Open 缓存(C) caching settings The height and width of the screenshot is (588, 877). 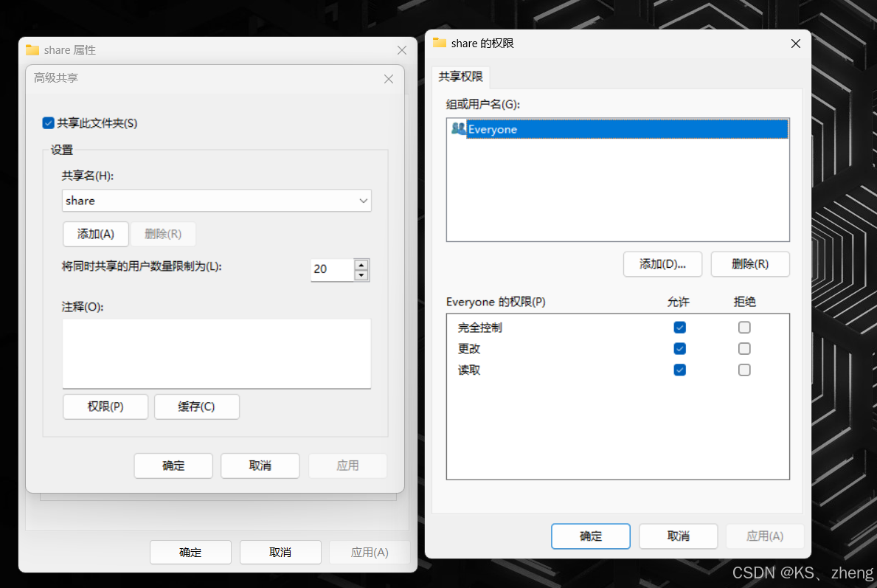coord(196,407)
